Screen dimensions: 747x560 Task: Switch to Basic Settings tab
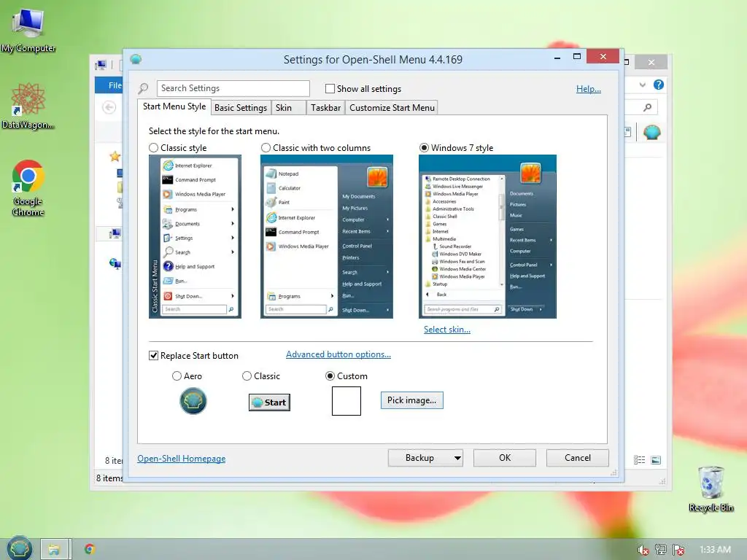(x=241, y=108)
